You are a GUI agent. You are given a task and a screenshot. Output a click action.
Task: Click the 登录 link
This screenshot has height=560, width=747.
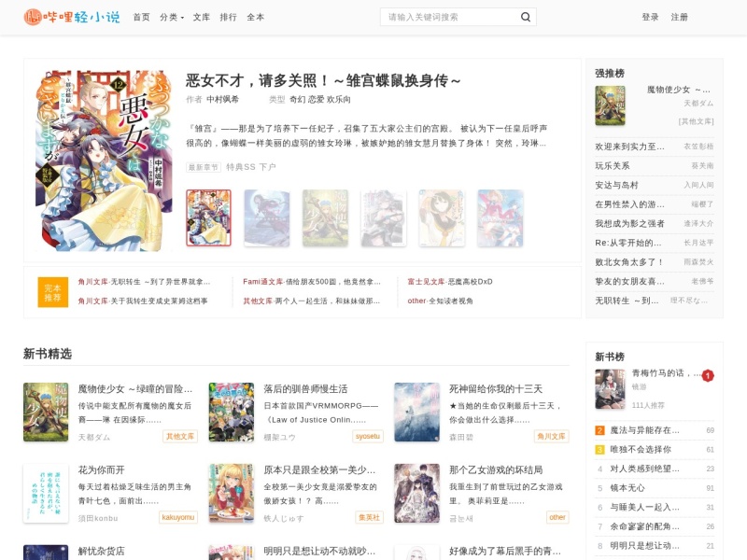tap(650, 17)
